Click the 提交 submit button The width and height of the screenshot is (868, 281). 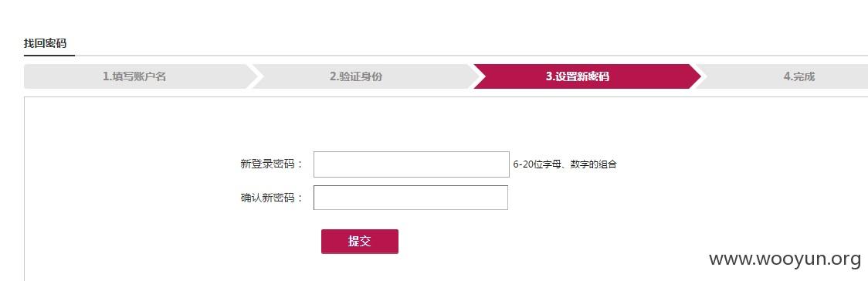(x=359, y=241)
